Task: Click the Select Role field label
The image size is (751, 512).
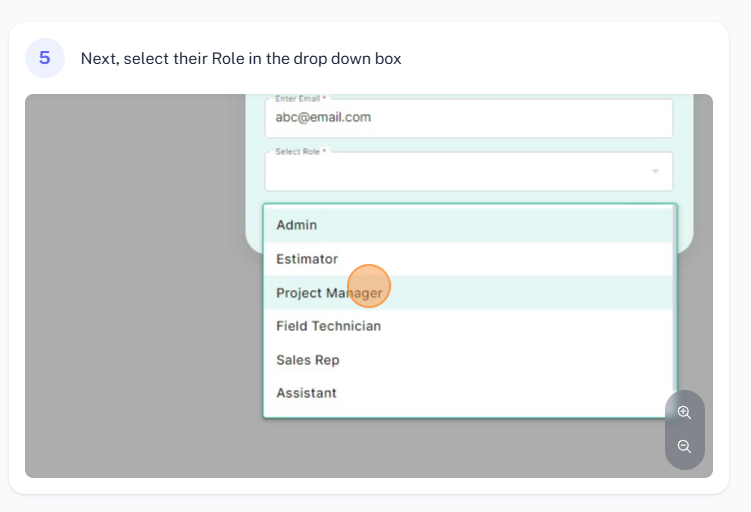Action: 300,151
